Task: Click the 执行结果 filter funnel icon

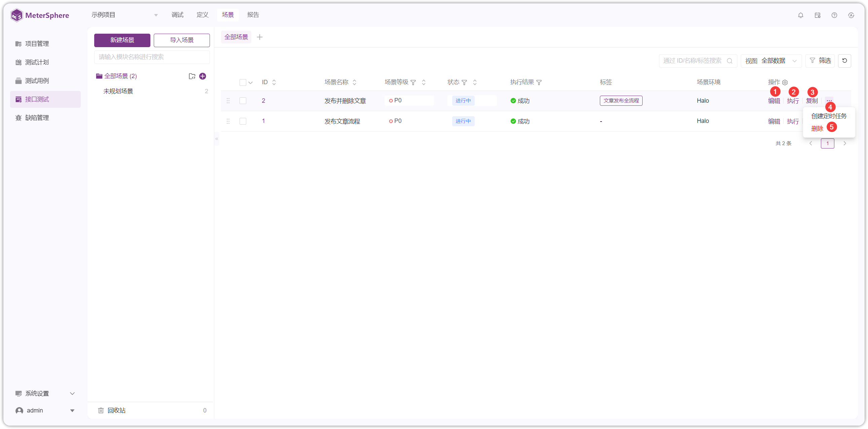Action: [539, 82]
